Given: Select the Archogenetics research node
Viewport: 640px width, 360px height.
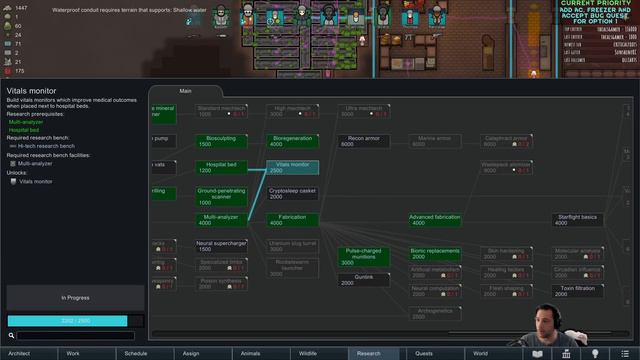Looking at the screenshot, I should tap(435, 313).
